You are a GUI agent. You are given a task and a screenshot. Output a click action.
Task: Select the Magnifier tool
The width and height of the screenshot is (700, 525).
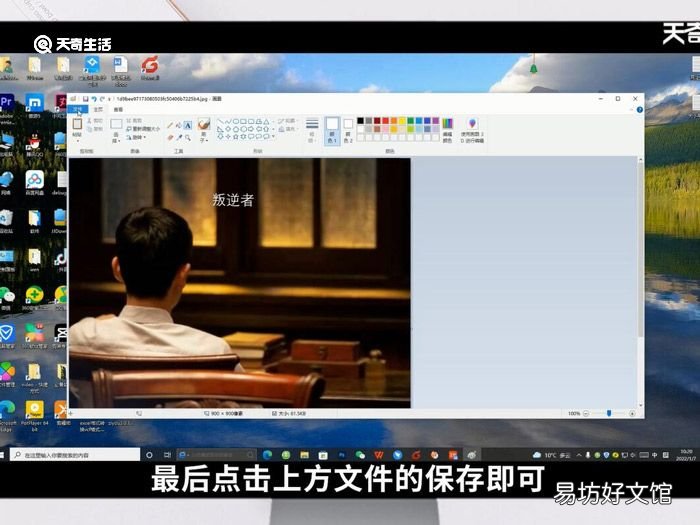[188, 138]
